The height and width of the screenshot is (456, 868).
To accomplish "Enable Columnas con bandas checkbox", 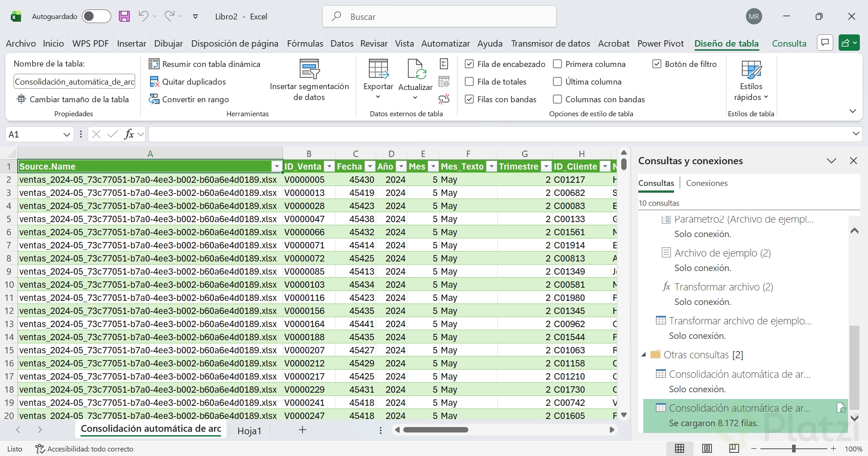I will click(557, 100).
